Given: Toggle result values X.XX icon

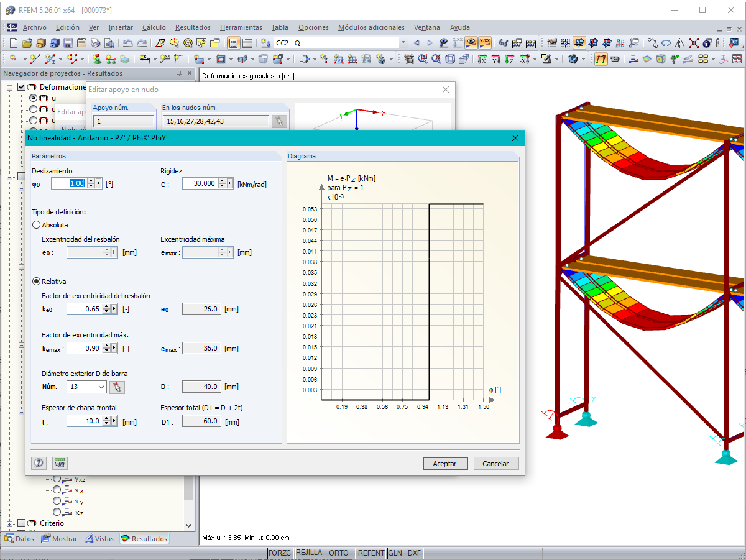Looking at the screenshot, I should 485,42.
